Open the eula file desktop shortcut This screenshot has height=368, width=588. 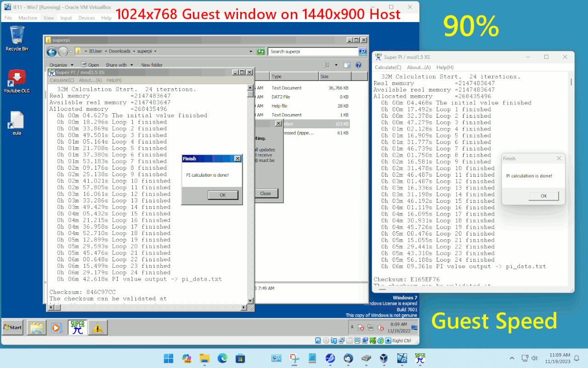[x=17, y=123]
